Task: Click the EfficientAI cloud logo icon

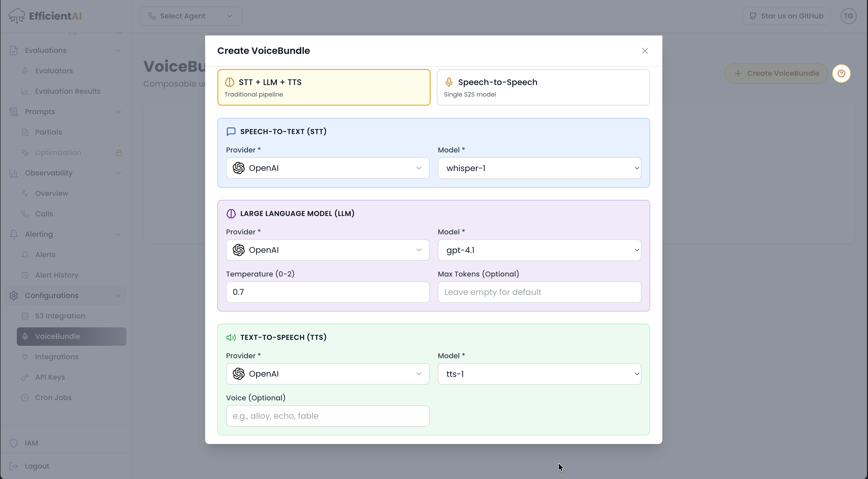Action: click(x=17, y=16)
